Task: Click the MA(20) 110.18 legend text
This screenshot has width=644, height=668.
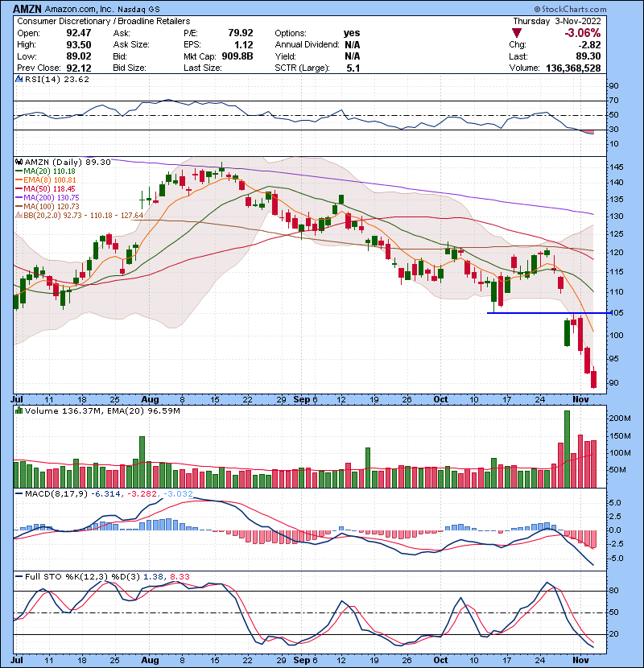Action: click(x=49, y=171)
